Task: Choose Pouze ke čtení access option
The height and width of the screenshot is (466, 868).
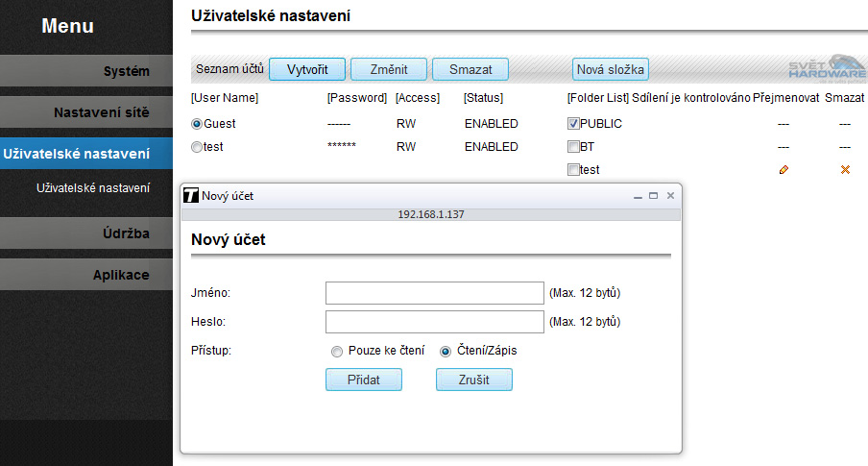Action: tap(336, 352)
